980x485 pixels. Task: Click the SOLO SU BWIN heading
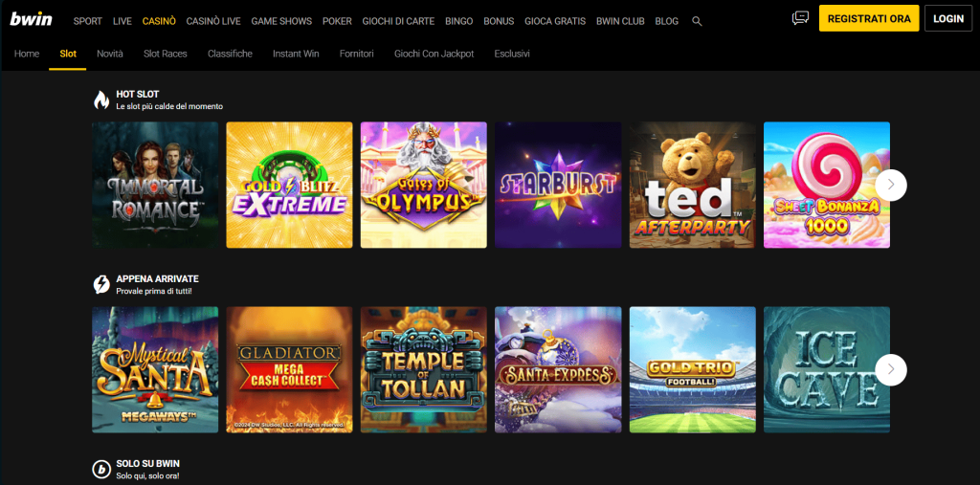pos(148,464)
